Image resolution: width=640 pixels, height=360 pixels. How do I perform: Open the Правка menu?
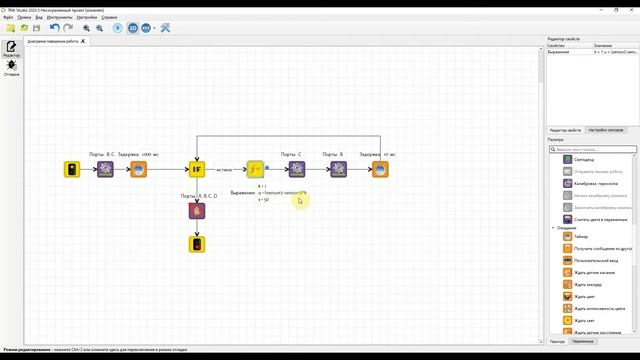pos(24,18)
